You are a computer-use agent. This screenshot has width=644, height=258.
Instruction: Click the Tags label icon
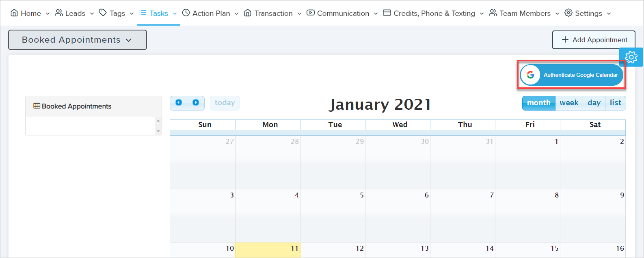103,13
